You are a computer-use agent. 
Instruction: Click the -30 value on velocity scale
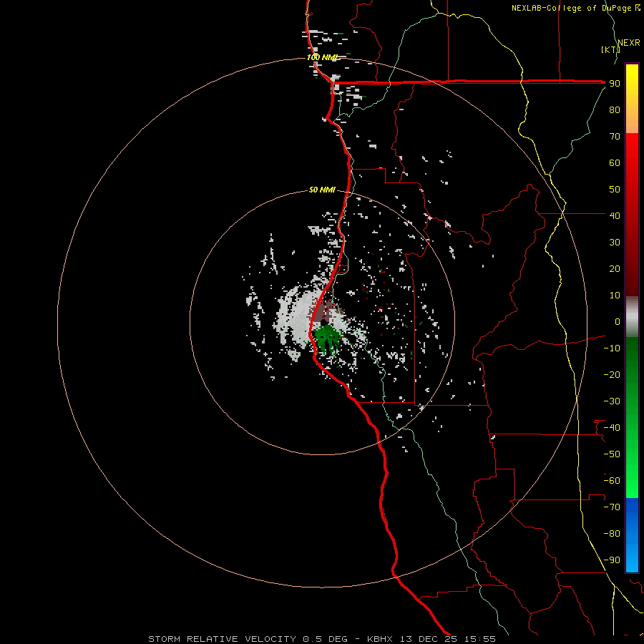[612, 401]
